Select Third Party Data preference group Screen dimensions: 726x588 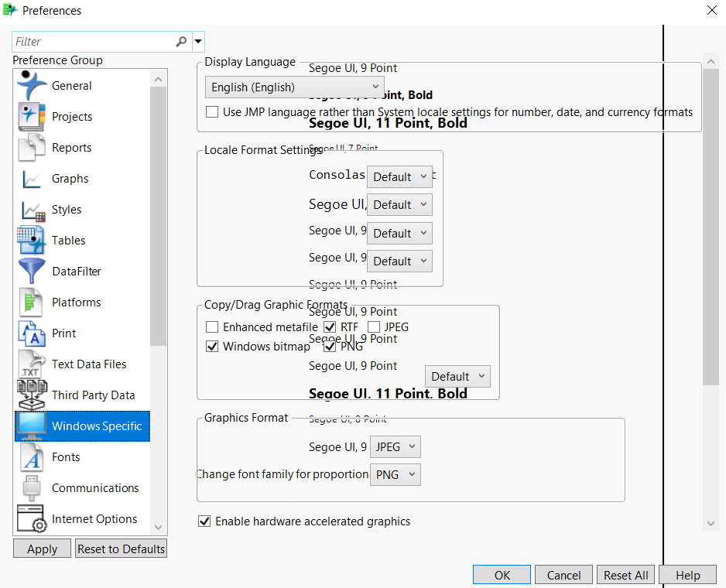pyautogui.click(x=93, y=395)
